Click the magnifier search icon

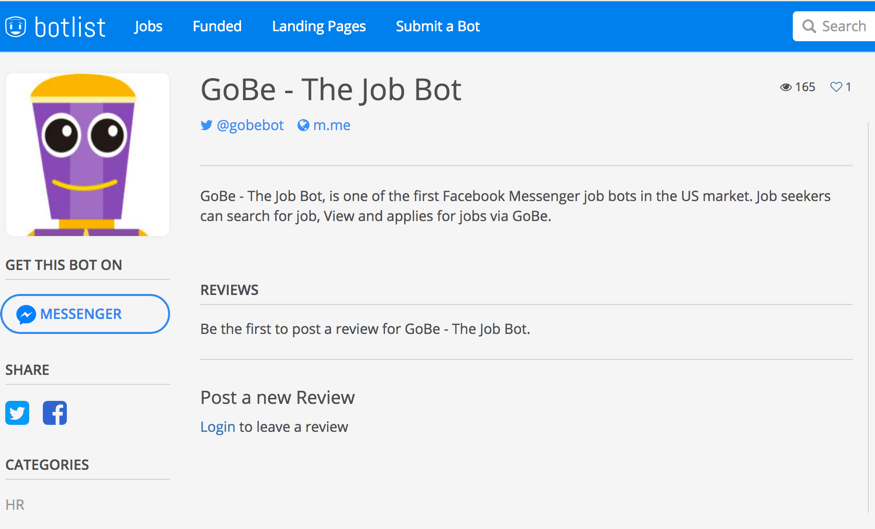coord(809,26)
